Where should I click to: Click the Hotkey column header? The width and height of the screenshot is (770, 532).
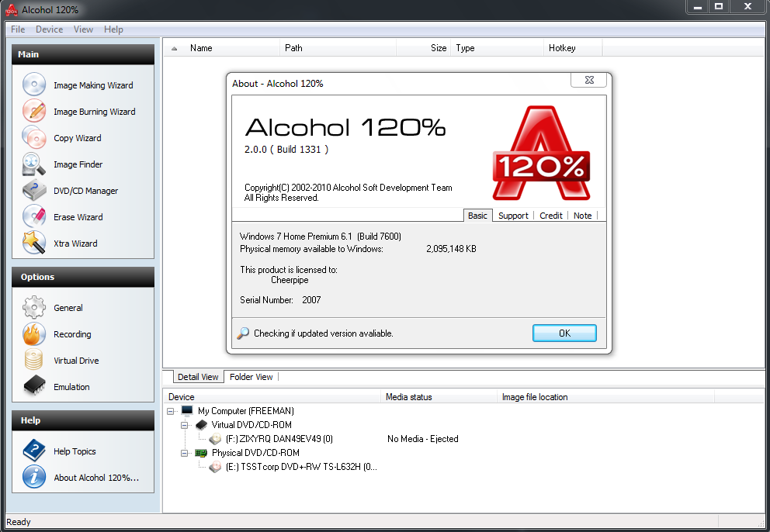(x=573, y=48)
